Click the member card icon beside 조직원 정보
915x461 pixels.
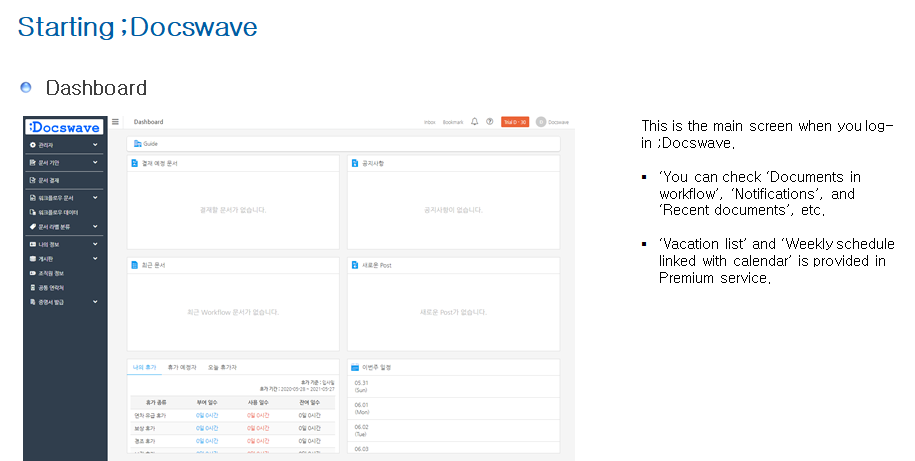point(33,273)
